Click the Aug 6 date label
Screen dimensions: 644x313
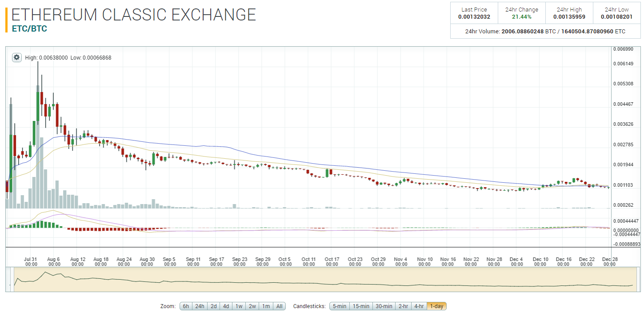point(54,261)
